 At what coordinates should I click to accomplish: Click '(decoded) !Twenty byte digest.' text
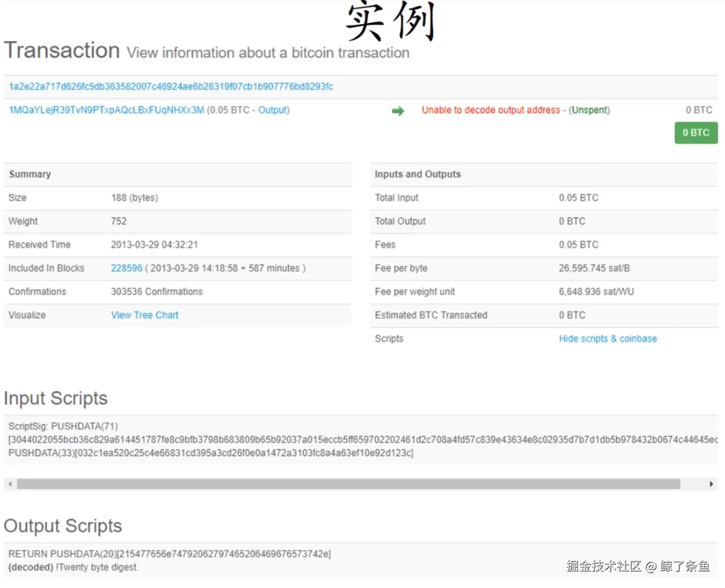pyautogui.click(x=73, y=567)
